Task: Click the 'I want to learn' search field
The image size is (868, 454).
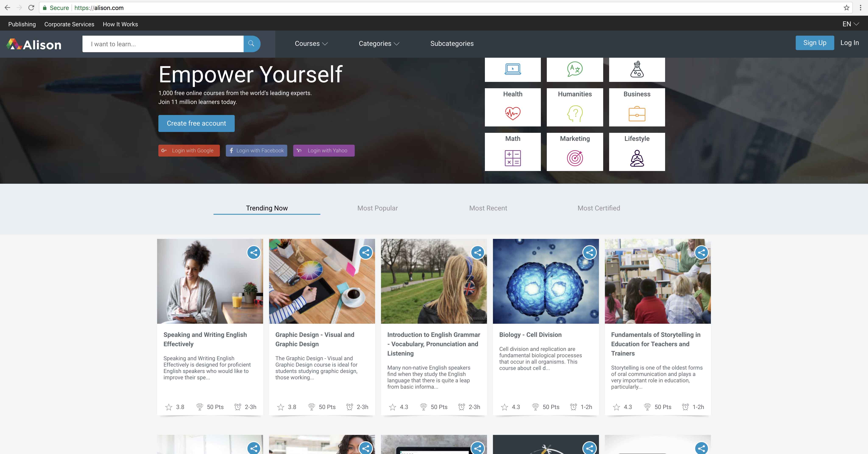Action: (163, 44)
